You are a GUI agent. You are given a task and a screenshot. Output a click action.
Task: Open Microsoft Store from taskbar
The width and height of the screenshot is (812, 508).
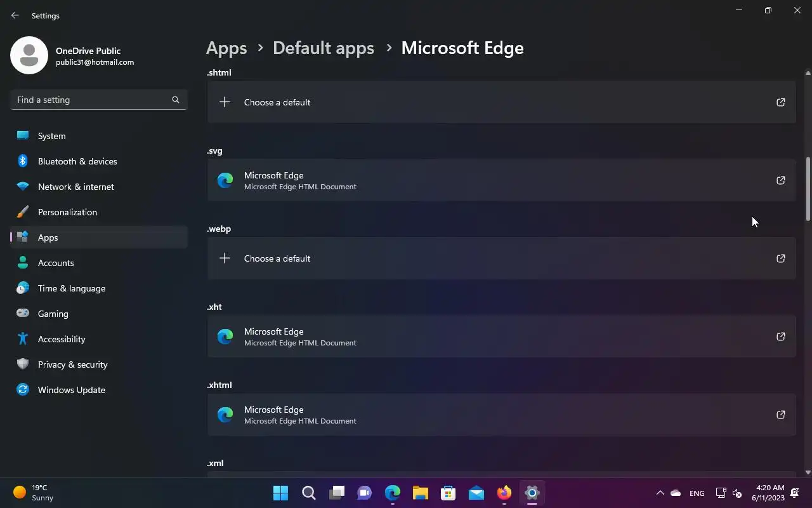[449, 493]
